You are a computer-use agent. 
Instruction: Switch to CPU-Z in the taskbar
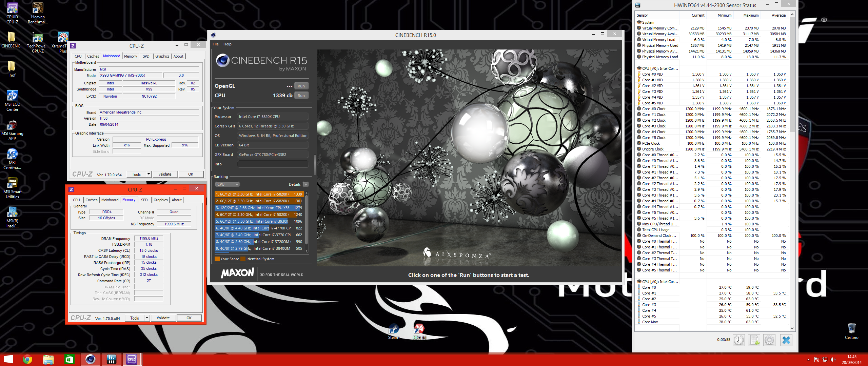pos(132,359)
